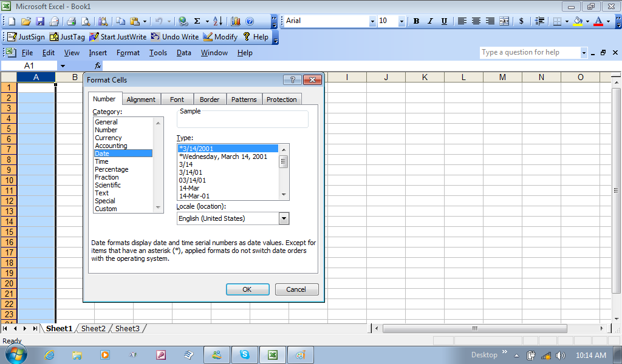The width and height of the screenshot is (622, 364).
Task: Open the Arial font name dropdown
Action: pos(372,21)
